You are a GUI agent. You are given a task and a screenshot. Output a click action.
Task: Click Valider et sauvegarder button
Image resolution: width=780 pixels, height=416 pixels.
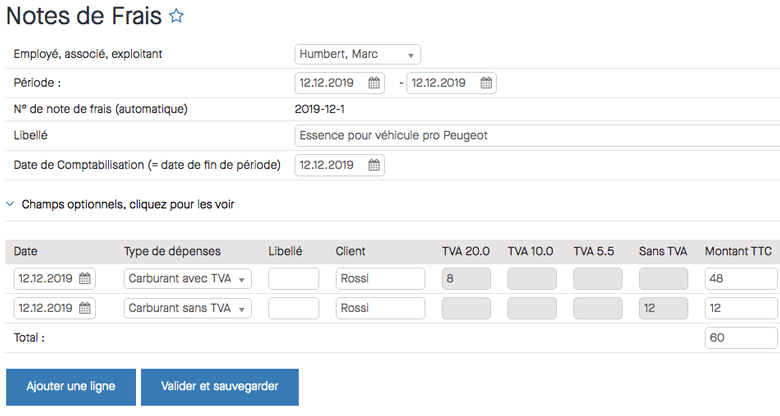point(220,387)
